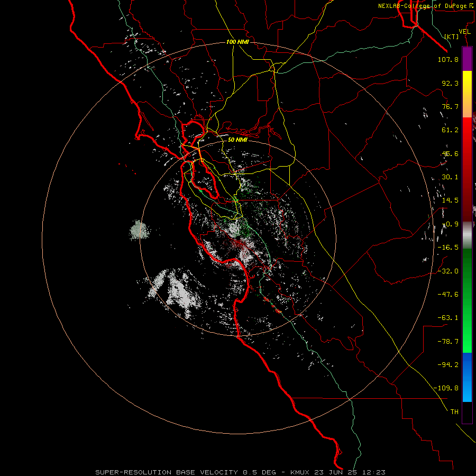
Task: Click the VEL legend title
Action: tap(464, 32)
